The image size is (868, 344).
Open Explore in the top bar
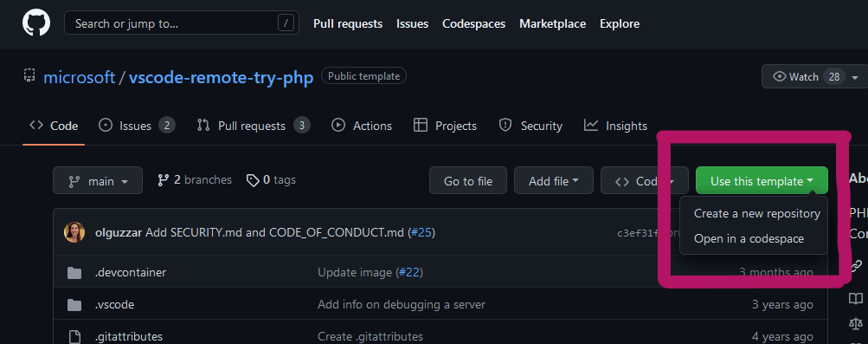pyautogui.click(x=620, y=23)
